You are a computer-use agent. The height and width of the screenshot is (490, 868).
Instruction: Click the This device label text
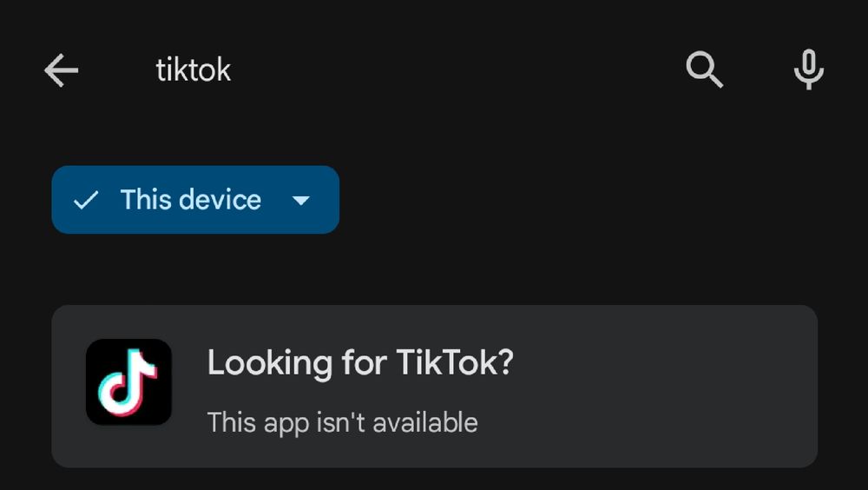coord(191,200)
